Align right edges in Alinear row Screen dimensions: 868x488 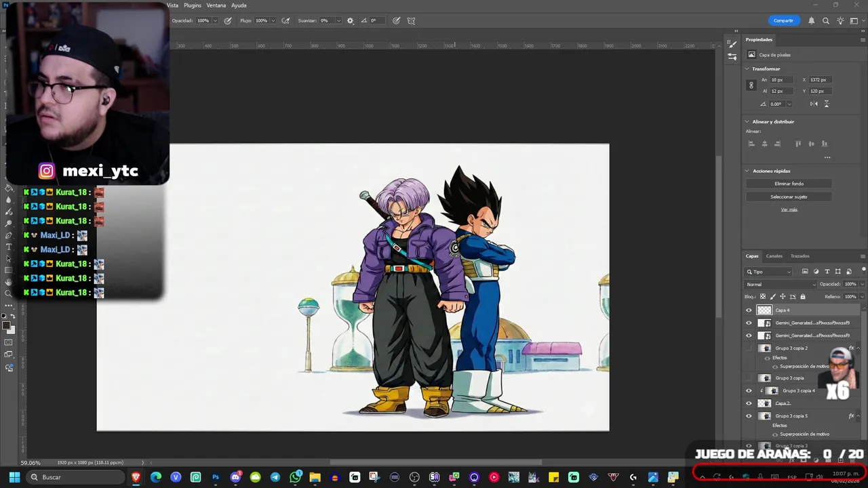pyautogui.click(x=777, y=144)
